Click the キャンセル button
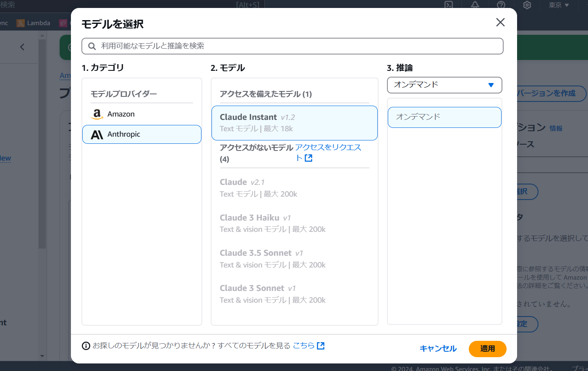The image size is (588, 371). 438,349
